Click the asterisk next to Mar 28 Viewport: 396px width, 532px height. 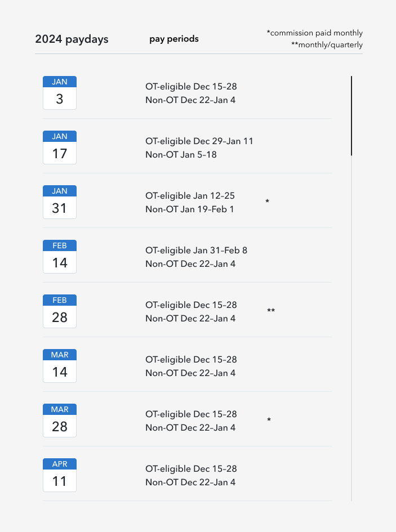click(269, 420)
